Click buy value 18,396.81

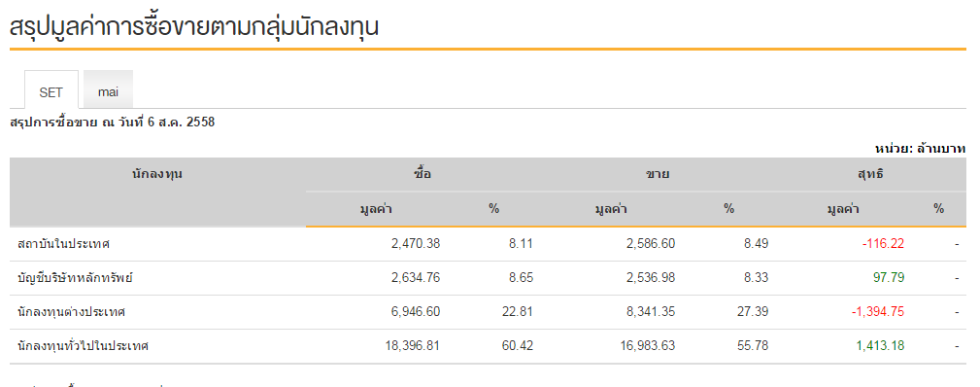[x=413, y=345]
